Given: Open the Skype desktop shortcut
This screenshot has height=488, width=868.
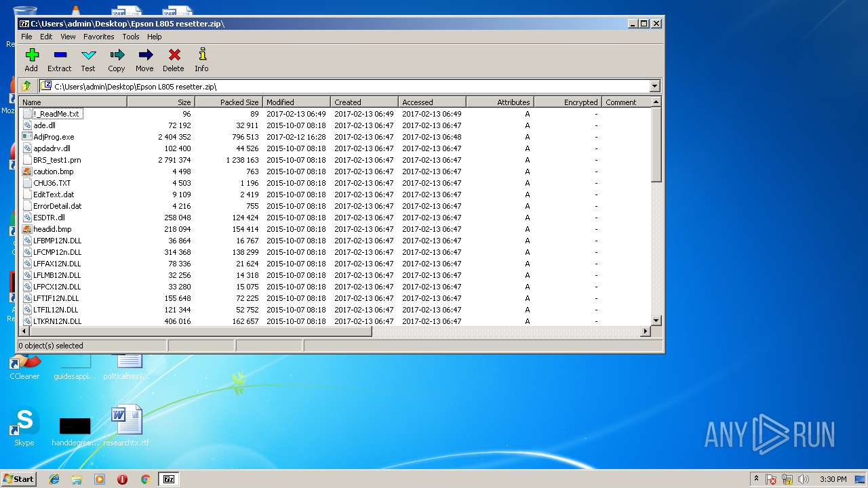Looking at the screenshot, I should [x=24, y=427].
